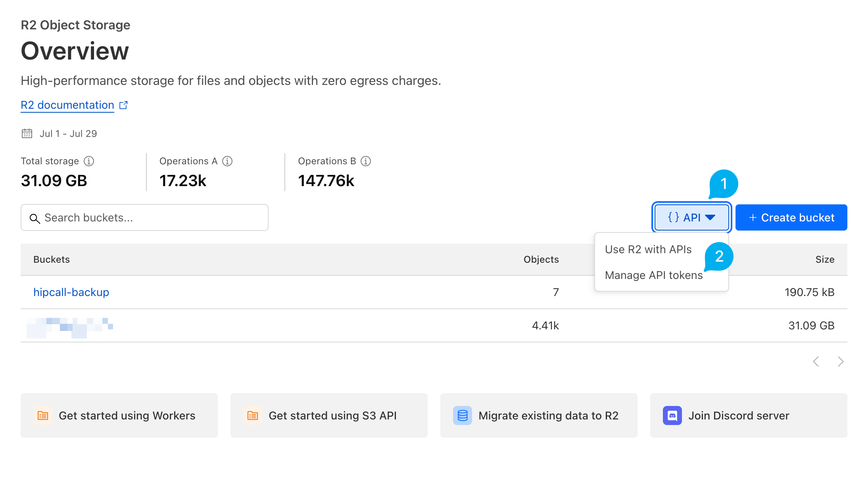The height and width of the screenshot is (477, 868).
Task: Click the Workers document icon
Action: click(x=43, y=415)
